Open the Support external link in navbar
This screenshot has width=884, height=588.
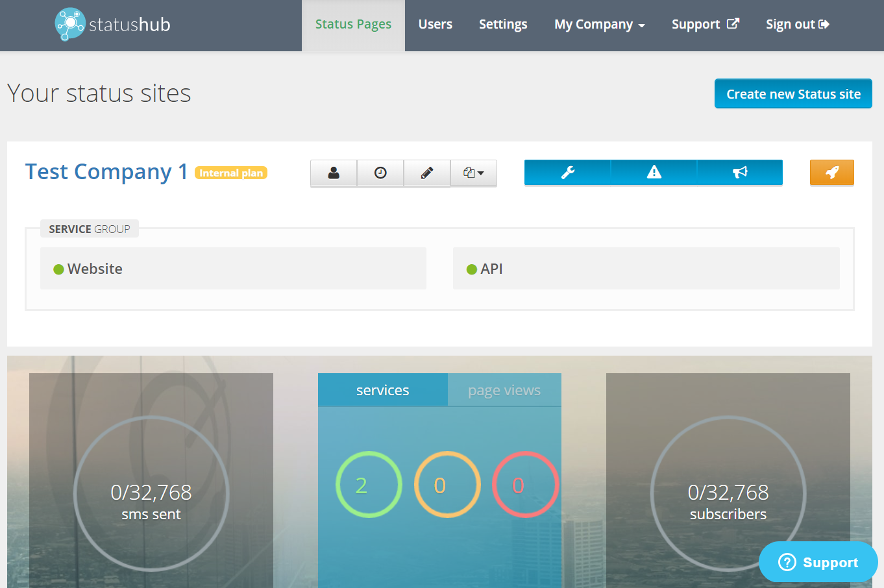706,25
